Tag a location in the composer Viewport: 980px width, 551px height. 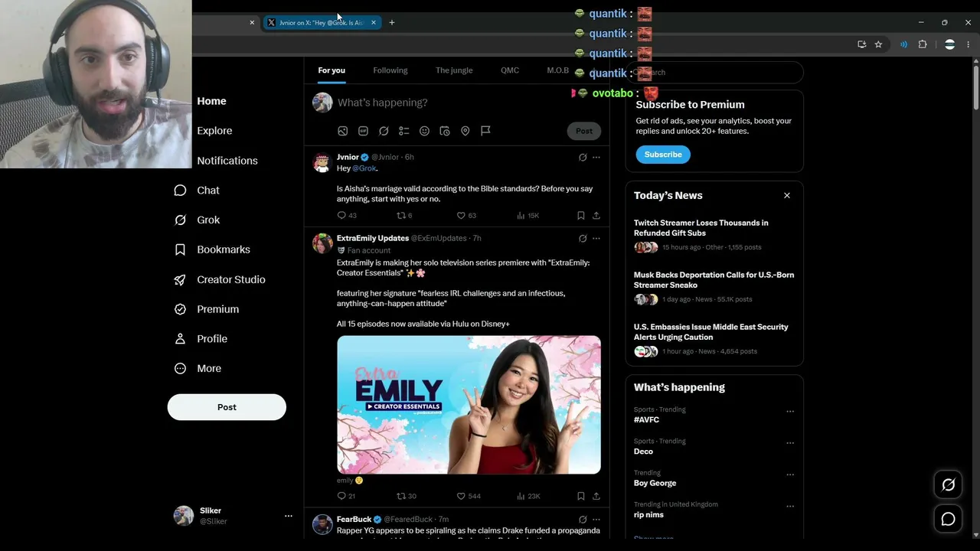465,131
